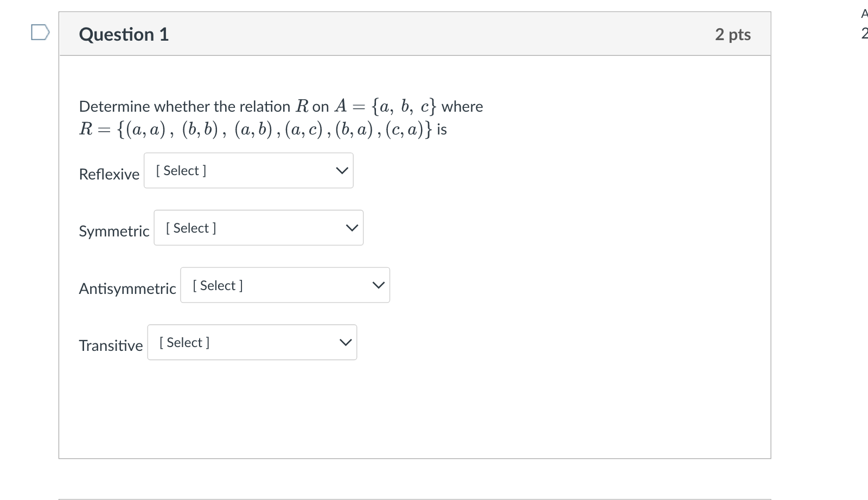The width and height of the screenshot is (868, 500).
Task: Click the [ Select ] placeholder beside Transitive
Action: 184,342
